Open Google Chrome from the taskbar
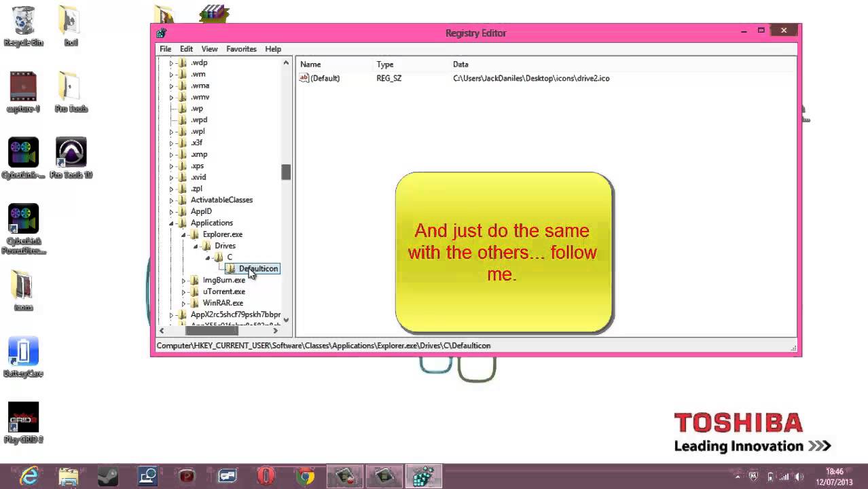Viewport: 868px width, 489px height. [306, 476]
